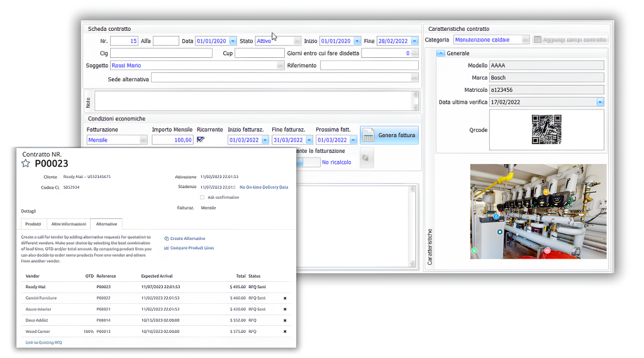Click the orange hotspot marker on photo
The image size is (644, 358).
click(546, 192)
